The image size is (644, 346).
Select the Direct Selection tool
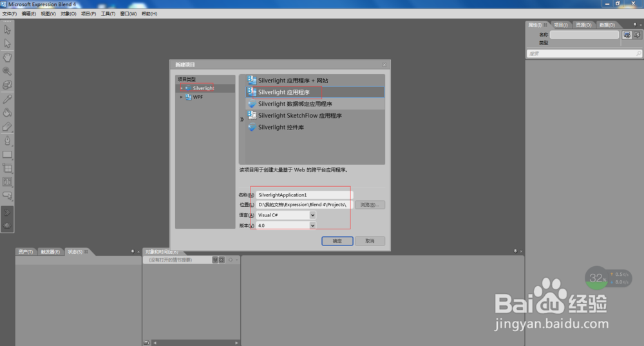pyautogui.click(x=7, y=44)
